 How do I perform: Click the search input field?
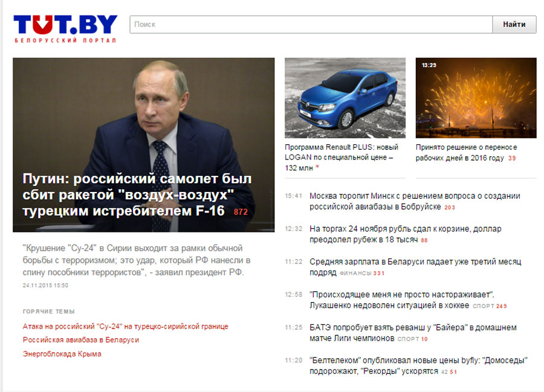(311, 24)
